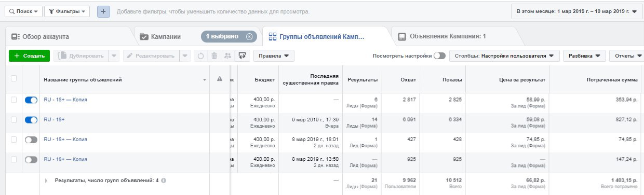The width and height of the screenshot is (644, 195).
Task: Open 'Столбцы: Настройки пользователя' dropdown
Action: [x=504, y=55]
